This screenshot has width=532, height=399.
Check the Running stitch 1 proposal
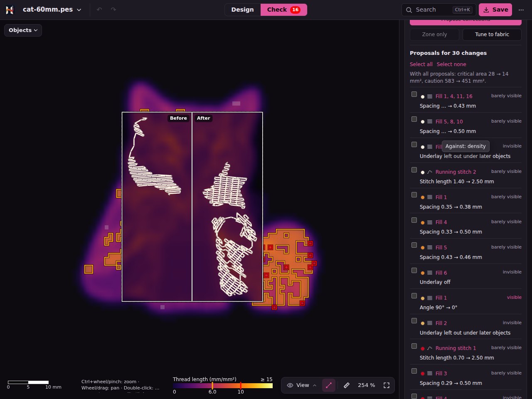coord(414,346)
